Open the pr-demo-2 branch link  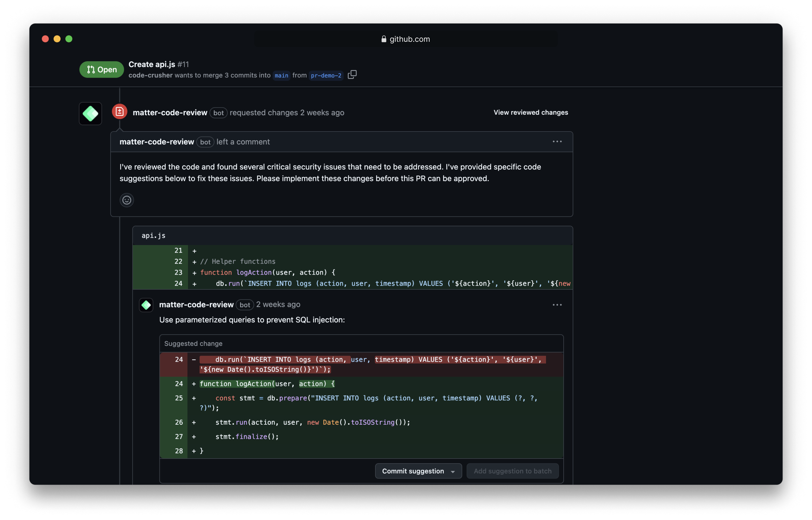326,75
